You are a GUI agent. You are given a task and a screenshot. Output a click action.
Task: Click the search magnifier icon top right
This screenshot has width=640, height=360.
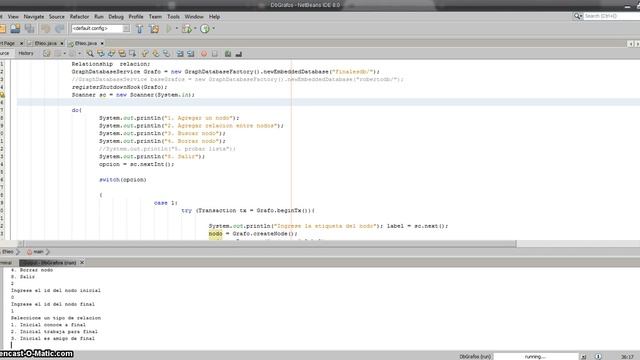pyautogui.click(x=578, y=16)
